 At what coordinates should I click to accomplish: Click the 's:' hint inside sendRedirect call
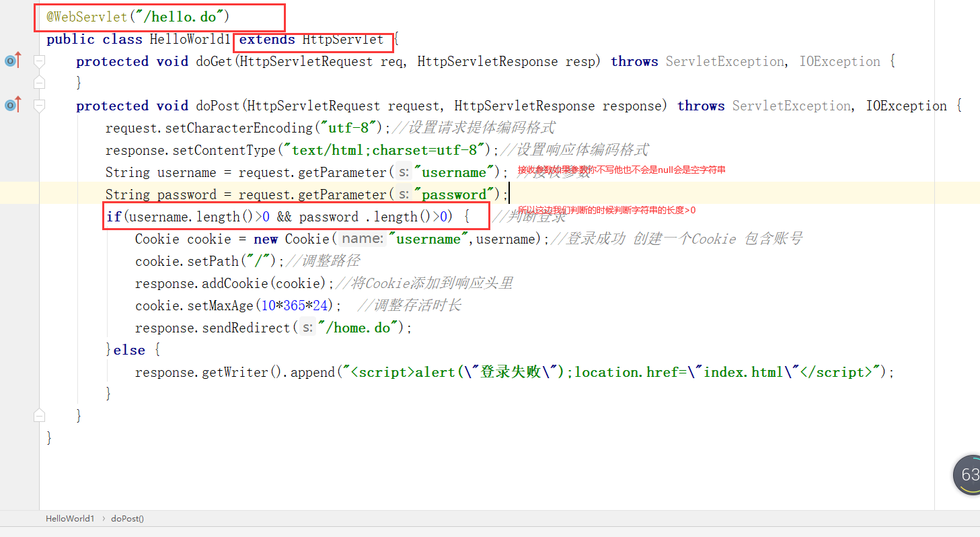coord(307,327)
